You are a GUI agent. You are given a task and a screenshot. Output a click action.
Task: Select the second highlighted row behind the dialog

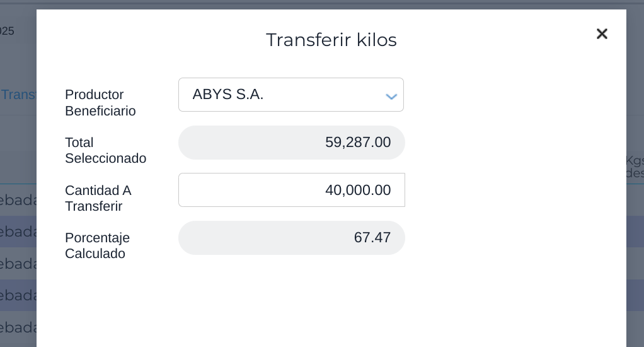18,232
